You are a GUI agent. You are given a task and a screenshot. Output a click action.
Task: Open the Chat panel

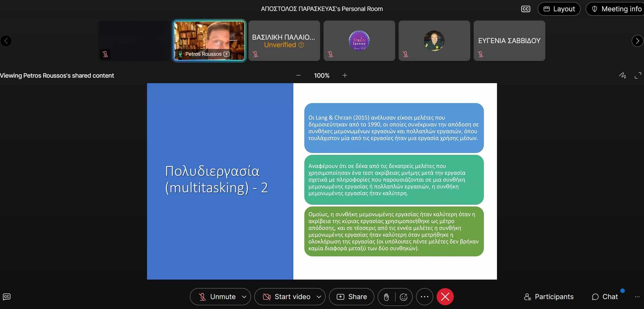pos(605,297)
